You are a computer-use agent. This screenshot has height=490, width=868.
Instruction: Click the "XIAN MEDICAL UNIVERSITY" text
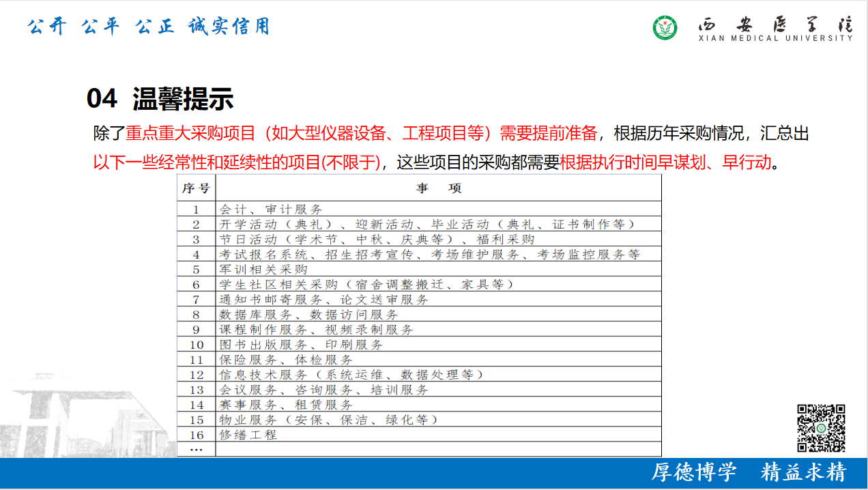[x=776, y=38]
